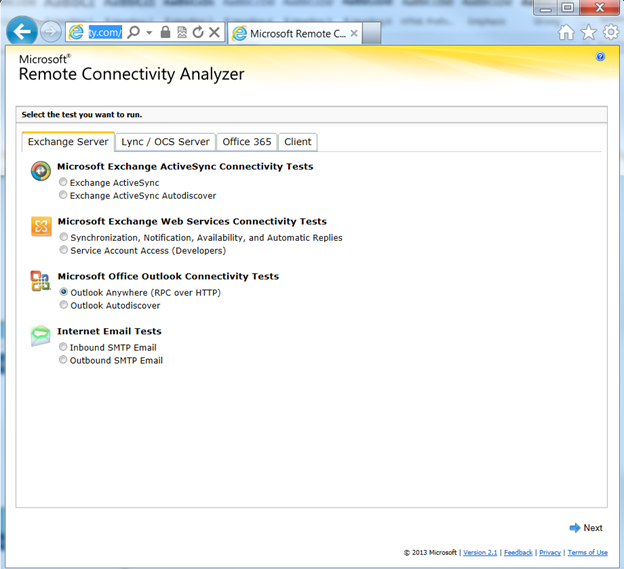The height and width of the screenshot is (569, 624).
Task: Click the ActiveSync Connectivity Tests icon
Action: point(41,171)
